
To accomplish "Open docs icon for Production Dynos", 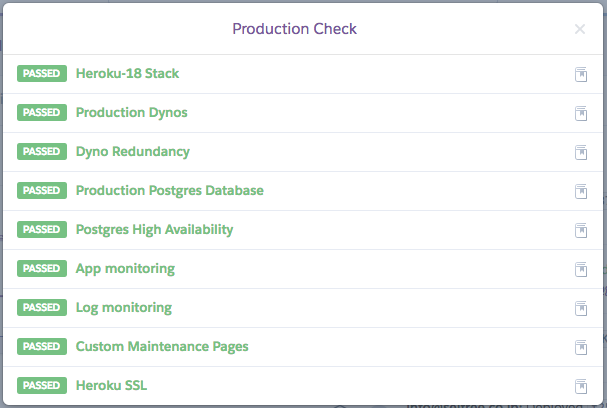I will coord(581,113).
